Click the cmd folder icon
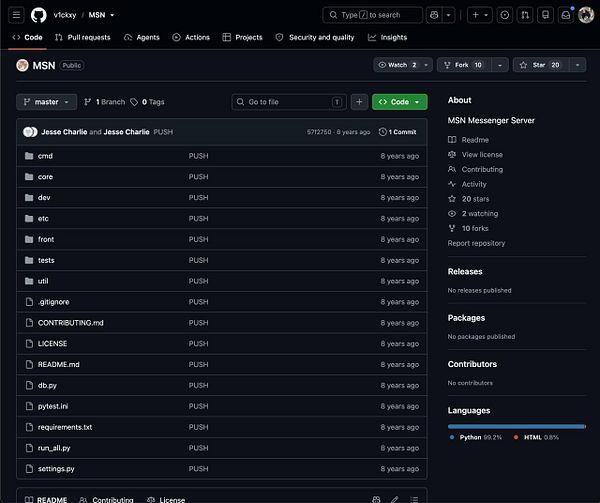This screenshot has height=503, width=600. pyautogui.click(x=29, y=156)
